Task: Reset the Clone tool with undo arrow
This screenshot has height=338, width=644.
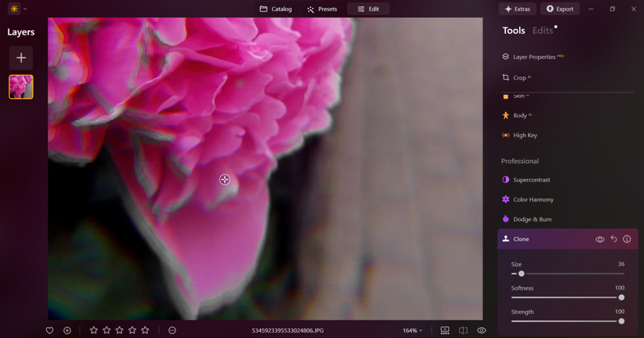Action: [613, 239]
